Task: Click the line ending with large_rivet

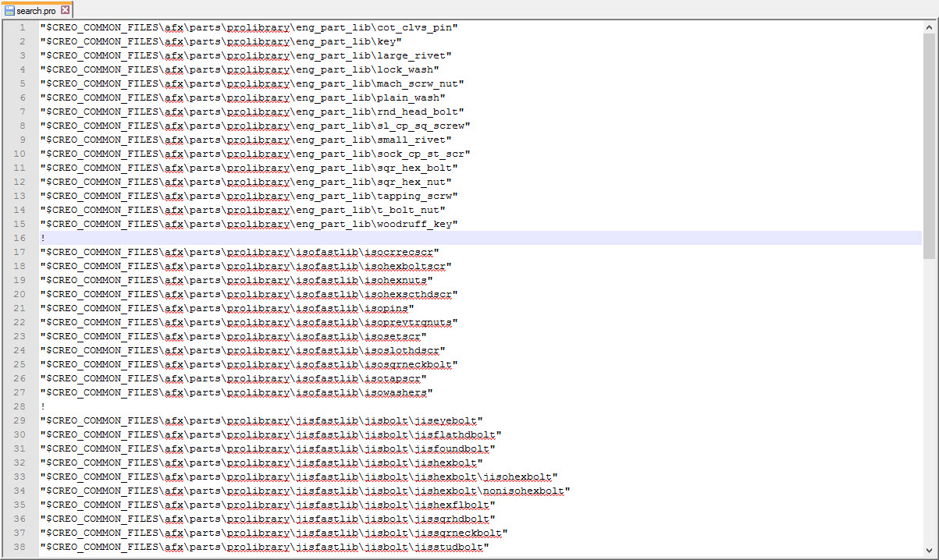Action: 246,55
